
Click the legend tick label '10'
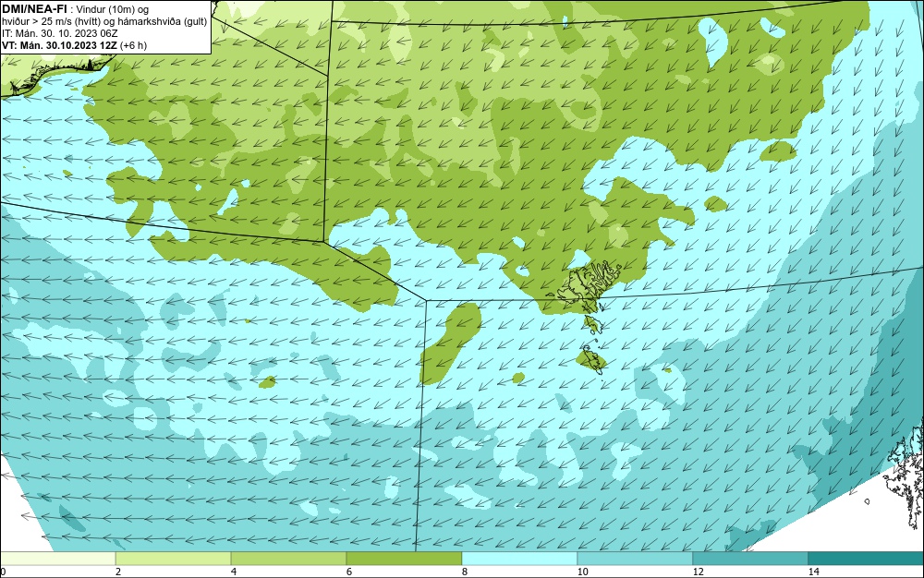point(582,572)
